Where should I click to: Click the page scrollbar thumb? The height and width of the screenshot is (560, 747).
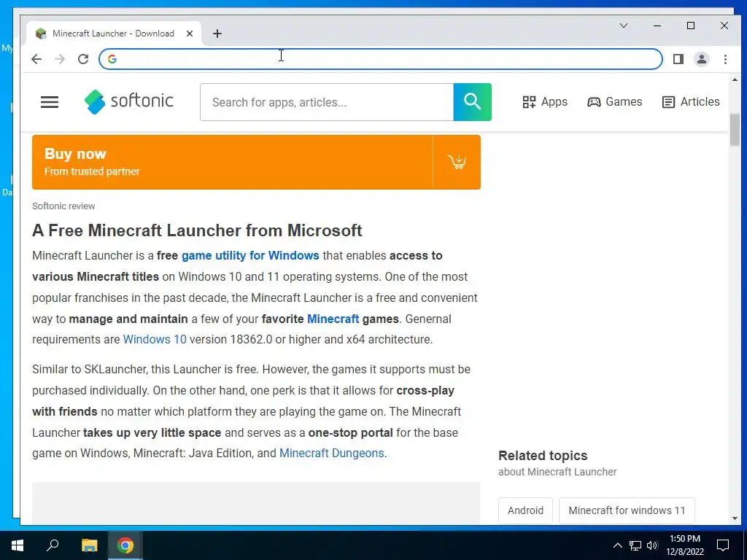coord(734,130)
